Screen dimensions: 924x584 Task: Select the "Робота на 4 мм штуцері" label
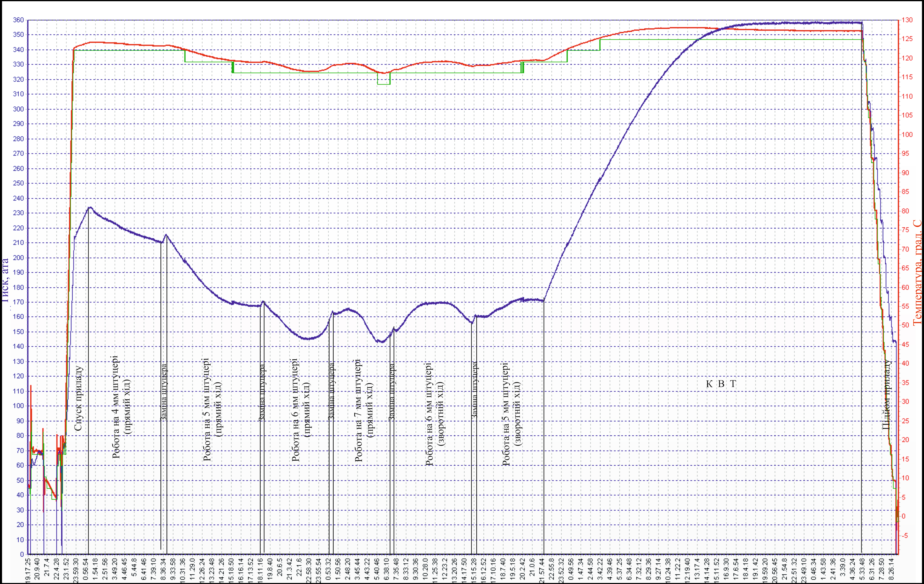[116, 407]
